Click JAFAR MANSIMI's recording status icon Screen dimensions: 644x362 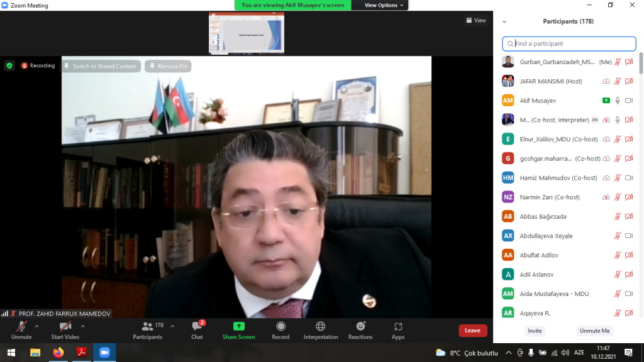[x=606, y=81]
